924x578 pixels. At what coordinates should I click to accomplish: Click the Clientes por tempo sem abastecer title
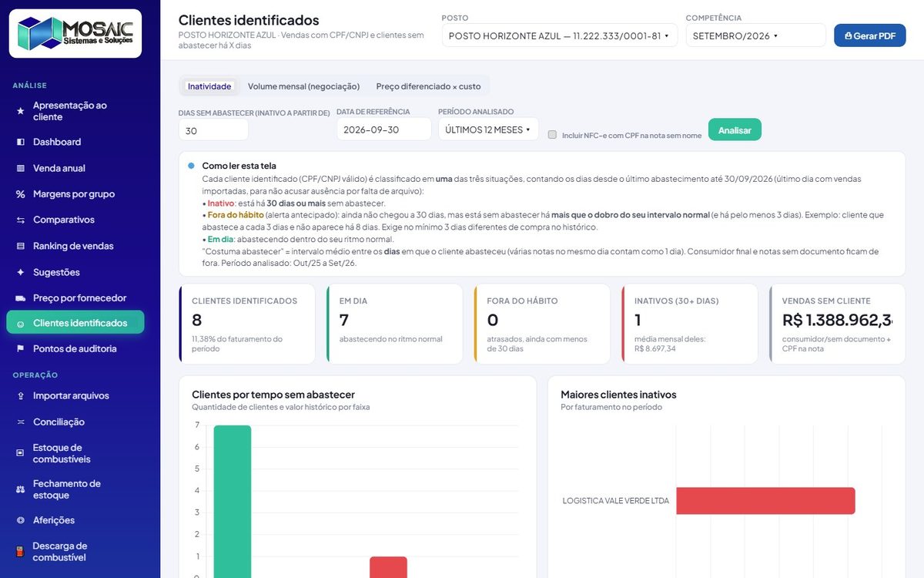coord(273,395)
